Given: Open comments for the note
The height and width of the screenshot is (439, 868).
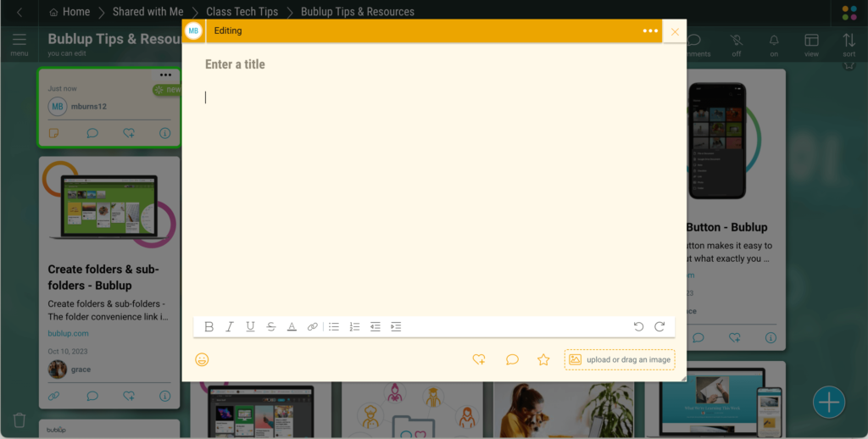Looking at the screenshot, I should (x=512, y=359).
